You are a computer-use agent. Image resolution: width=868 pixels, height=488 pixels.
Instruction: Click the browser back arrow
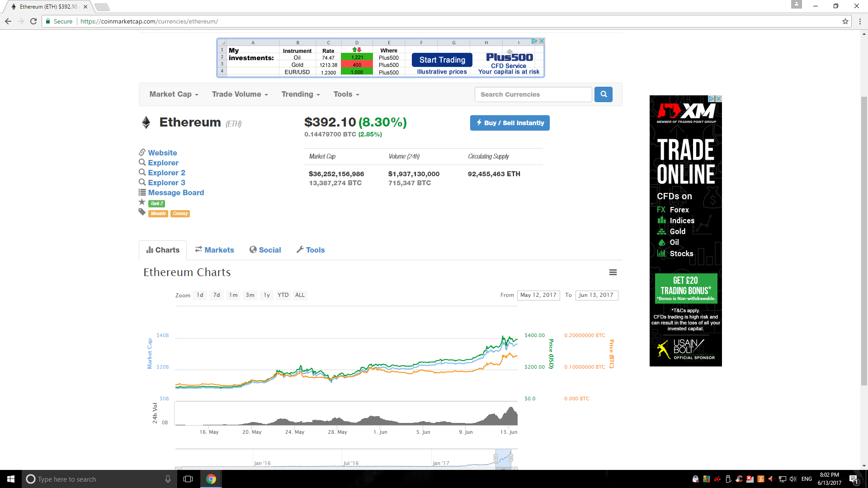8,21
